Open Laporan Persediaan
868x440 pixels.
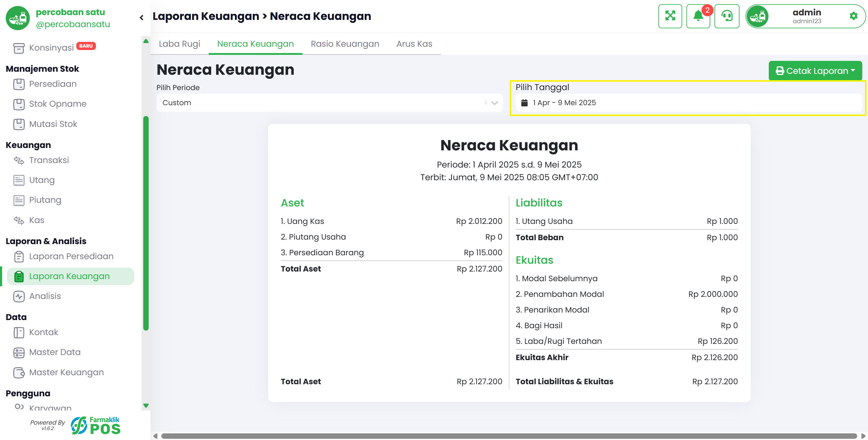tap(71, 256)
